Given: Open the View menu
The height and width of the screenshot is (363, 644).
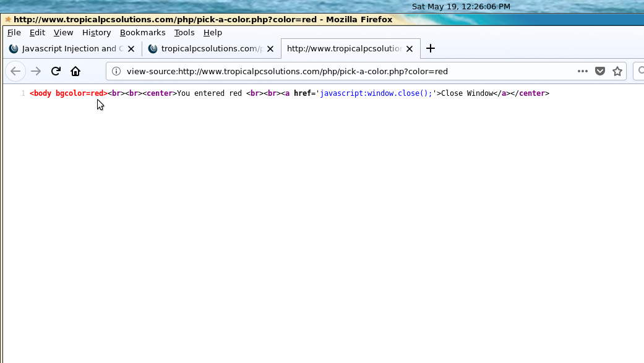Looking at the screenshot, I should tap(63, 32).
